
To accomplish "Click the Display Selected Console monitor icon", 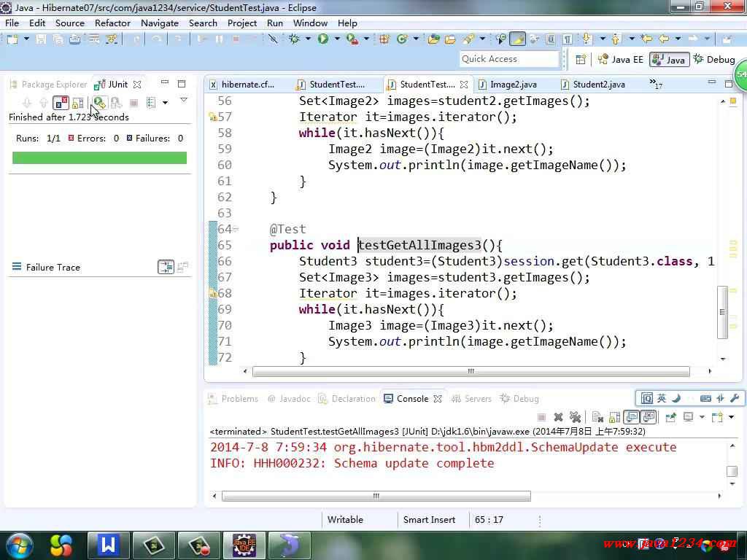I will (688, 417).
